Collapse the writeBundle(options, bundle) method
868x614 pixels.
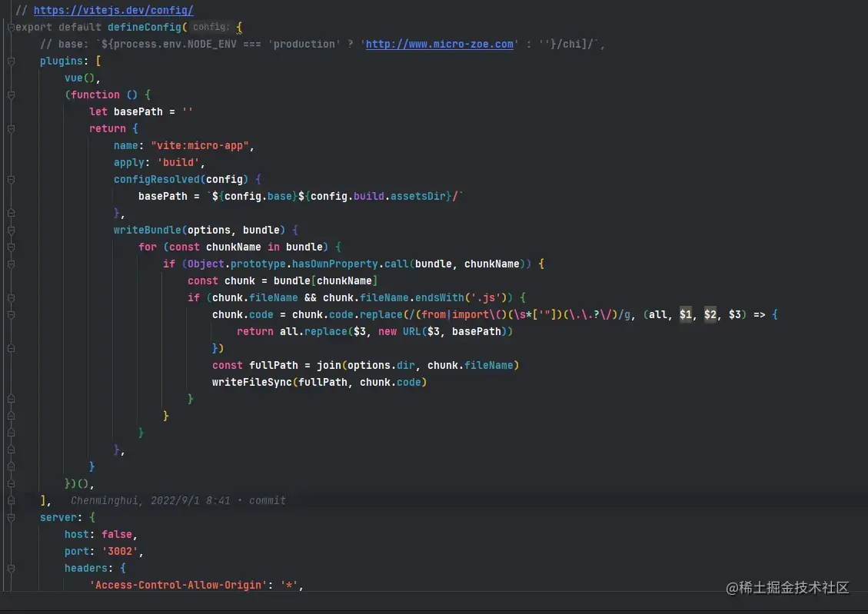(11, 230)
